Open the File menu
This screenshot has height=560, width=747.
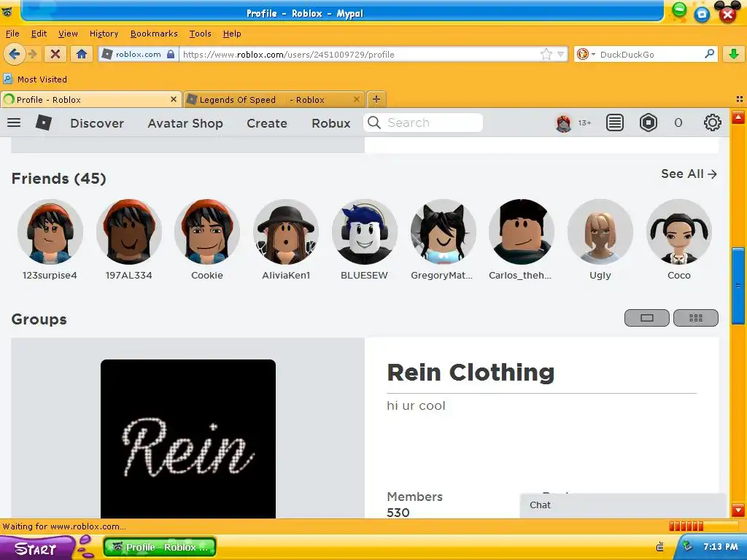pyautogui.click(x=12, y=34)
